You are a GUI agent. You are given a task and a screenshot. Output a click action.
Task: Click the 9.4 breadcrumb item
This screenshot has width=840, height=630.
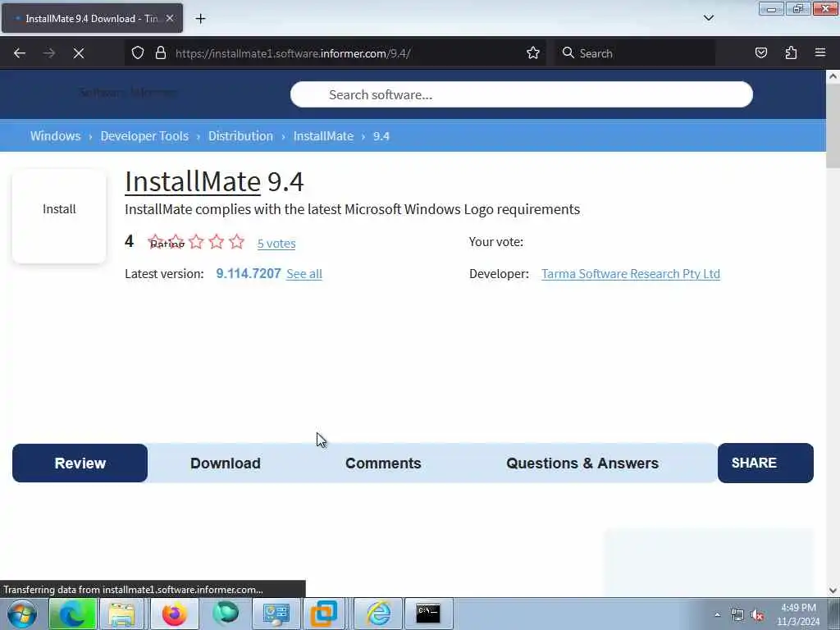[x=381, y=136]
